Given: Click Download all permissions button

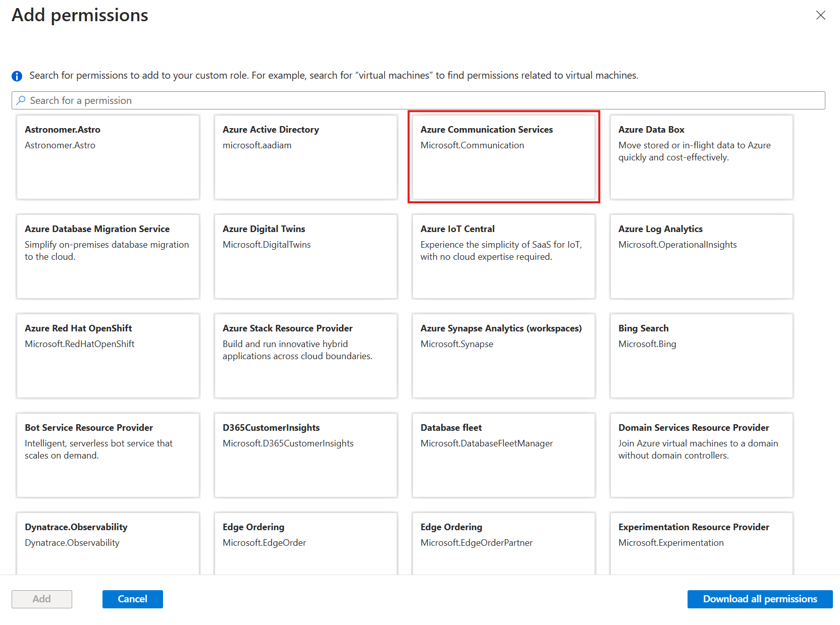Looking at the screenshot, I should [x=760, y=599].
